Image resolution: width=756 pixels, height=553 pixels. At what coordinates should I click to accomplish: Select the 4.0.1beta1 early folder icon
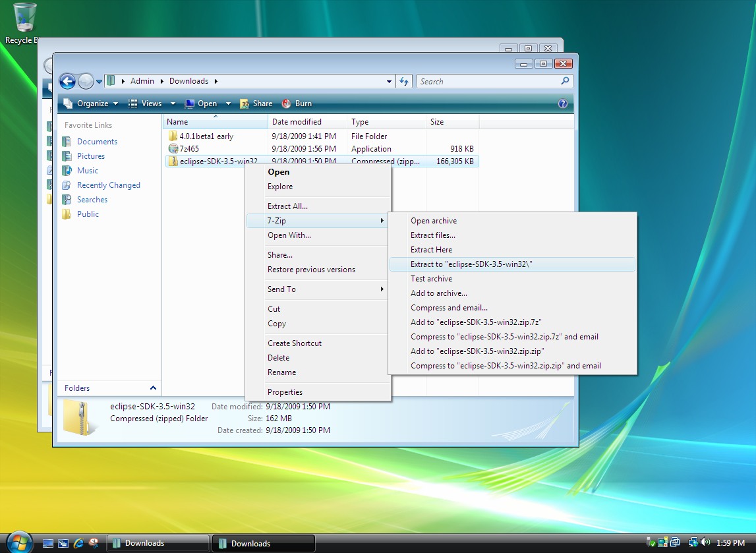[x=173, y=136]
